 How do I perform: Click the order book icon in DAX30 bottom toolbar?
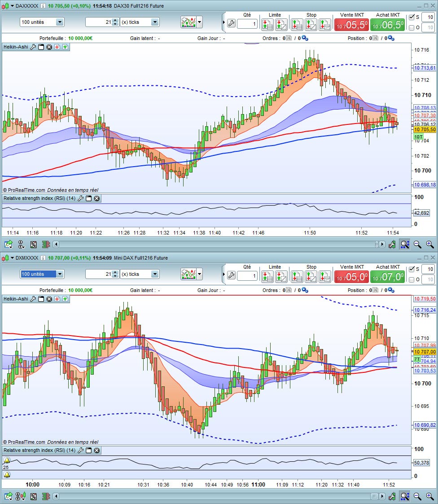point(46,245)
